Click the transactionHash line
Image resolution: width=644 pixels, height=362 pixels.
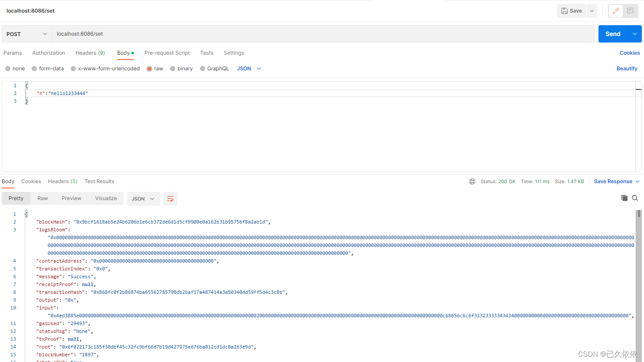(162, 292)
